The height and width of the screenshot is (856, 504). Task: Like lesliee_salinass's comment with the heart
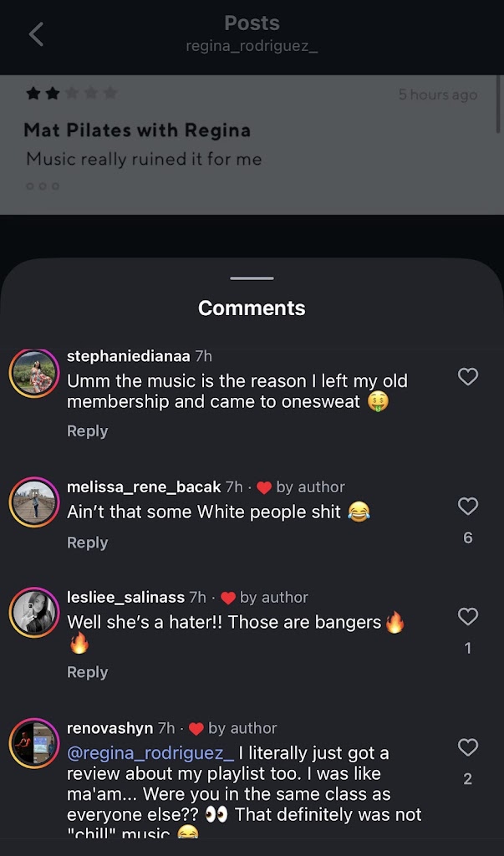[468, 617]
